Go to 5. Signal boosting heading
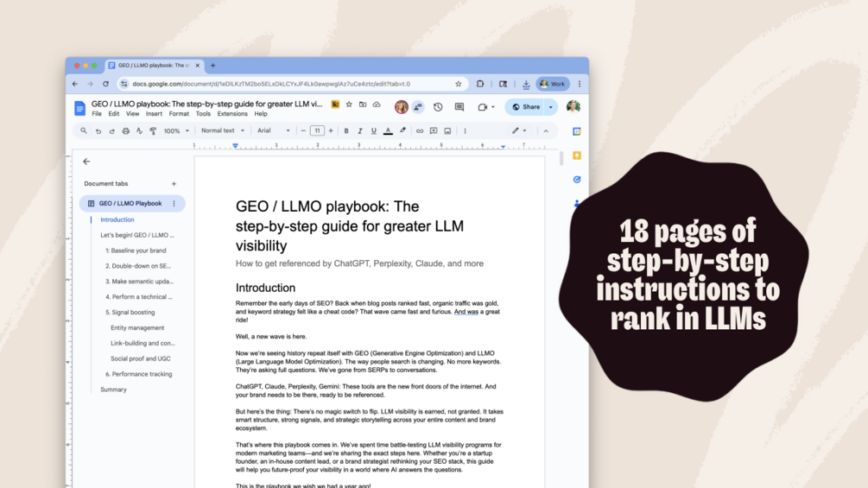This screenshot has height=488, width=868. coord(130,313)
